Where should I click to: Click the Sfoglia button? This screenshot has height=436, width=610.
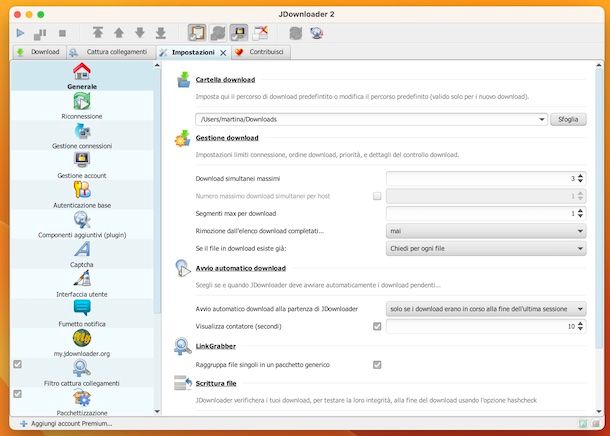click(x=568, y=119)
